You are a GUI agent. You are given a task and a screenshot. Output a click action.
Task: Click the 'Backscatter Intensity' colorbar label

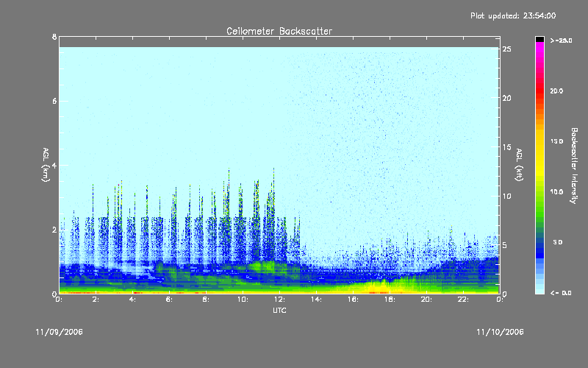pos(574,166)
